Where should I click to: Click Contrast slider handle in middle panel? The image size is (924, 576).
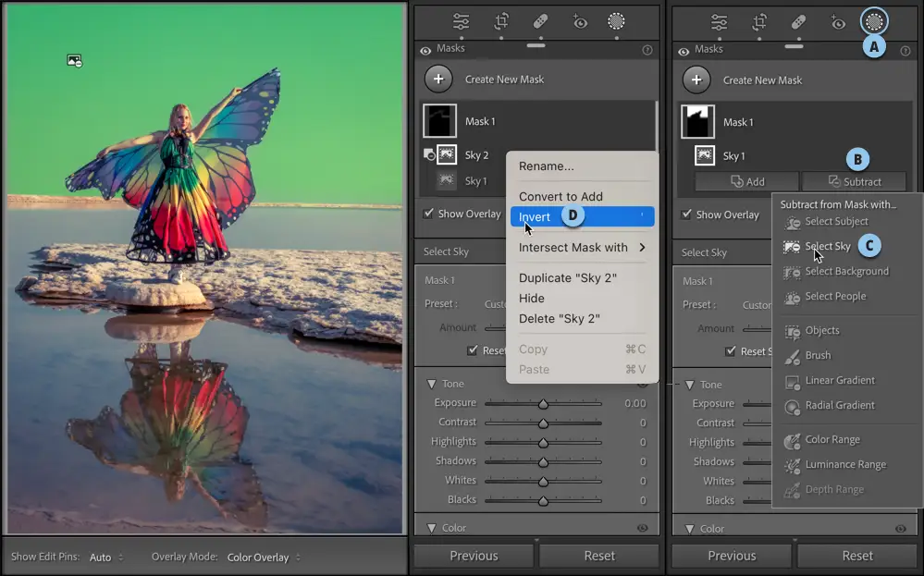(x=543, y=423)
